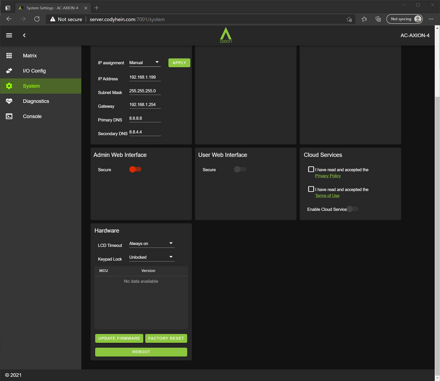Click the System gear icon
Screen dimensions: 440x381
[9, 86]
